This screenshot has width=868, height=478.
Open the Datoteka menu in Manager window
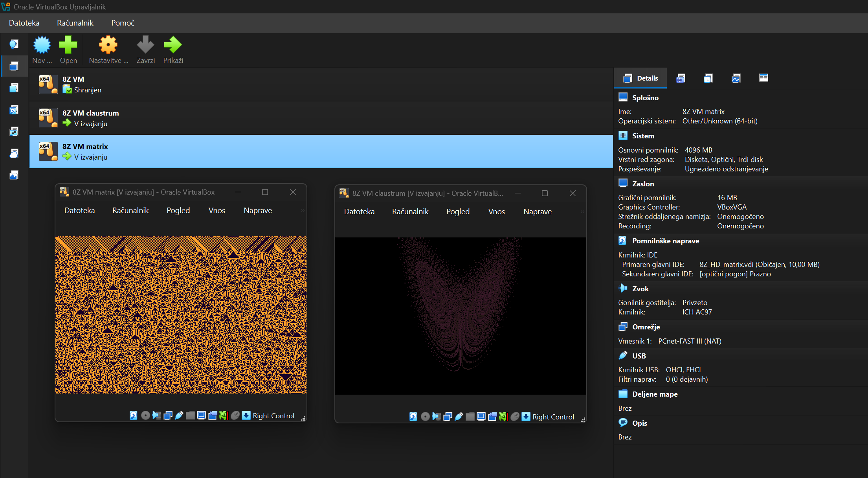24,23
